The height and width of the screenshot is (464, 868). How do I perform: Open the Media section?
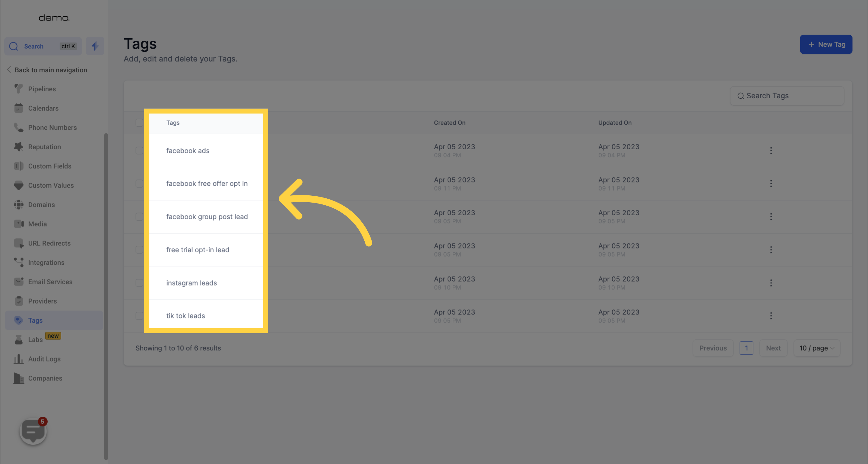[37, 224]
